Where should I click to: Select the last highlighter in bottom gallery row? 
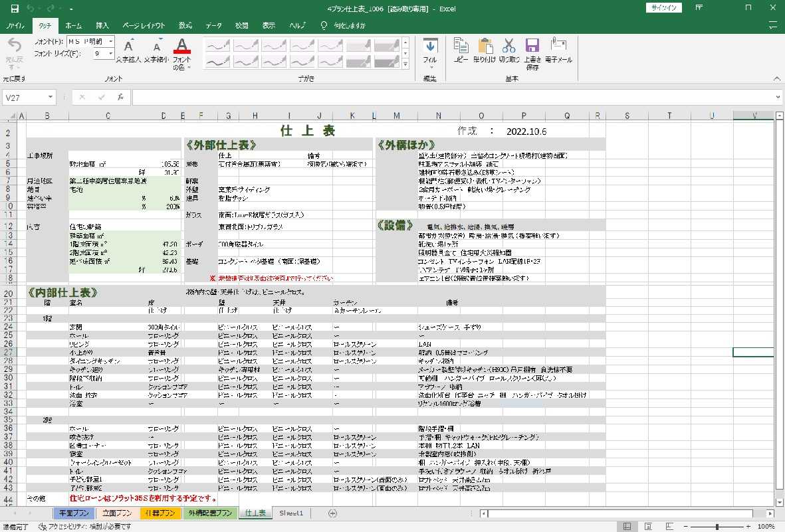tap(386, 62)
